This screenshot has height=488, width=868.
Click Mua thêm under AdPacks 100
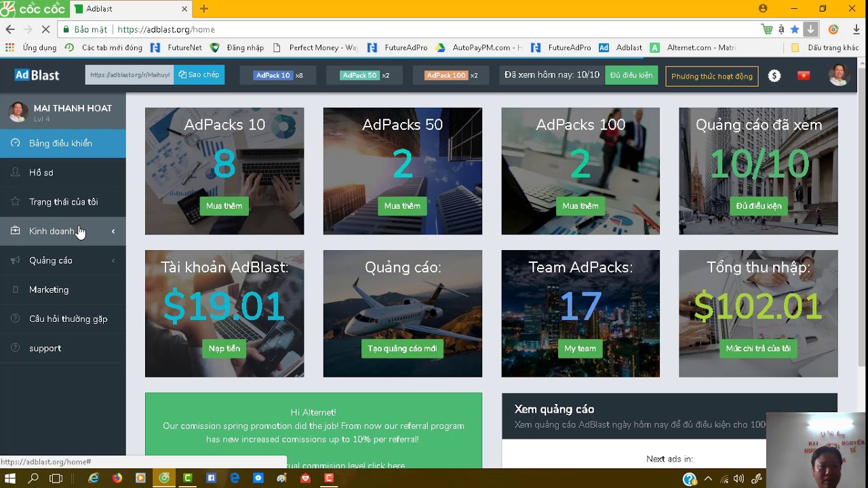click(x=580, y=206)
